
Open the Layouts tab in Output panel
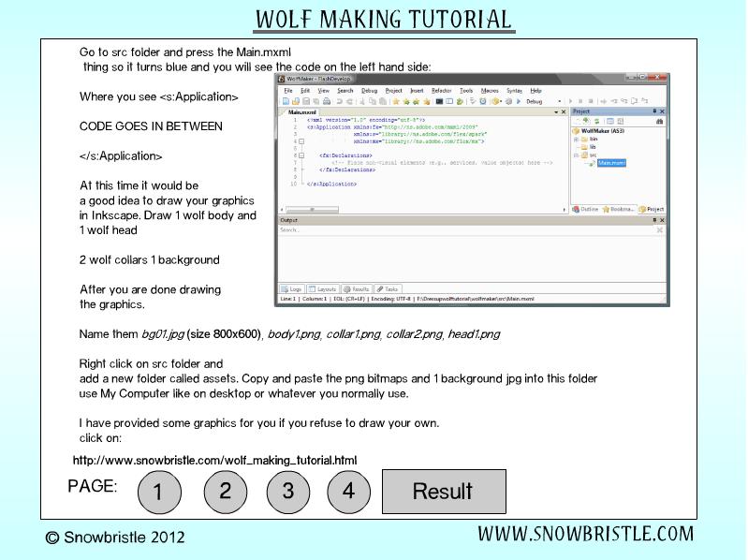coord(322,289)
